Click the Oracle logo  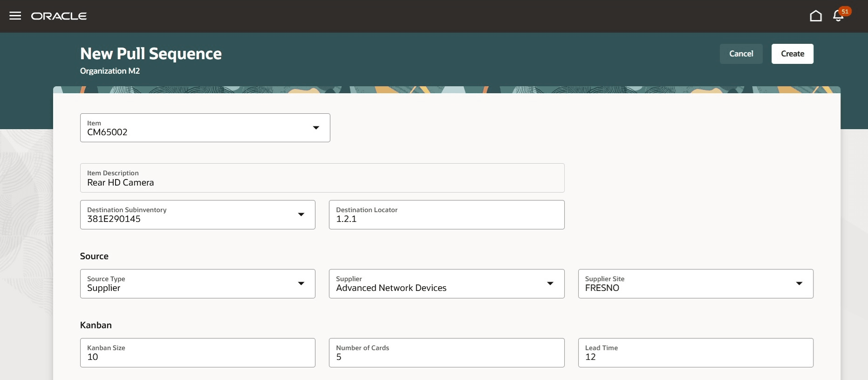coord(59,16)
